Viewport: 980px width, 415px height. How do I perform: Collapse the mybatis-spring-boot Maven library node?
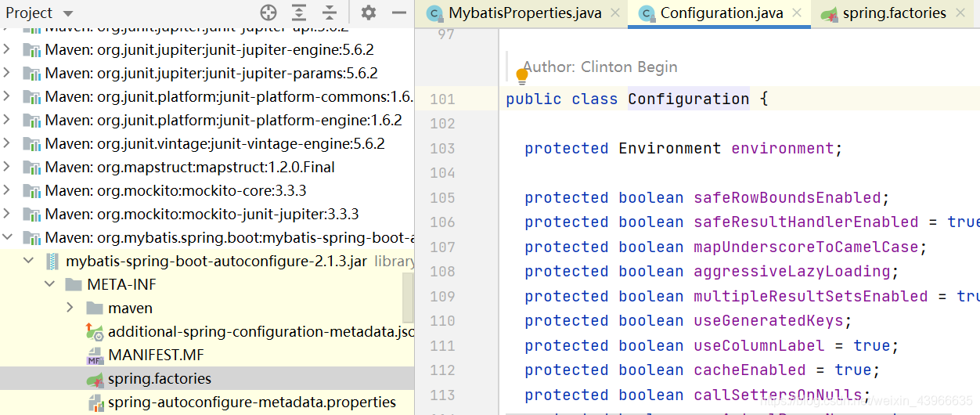7,237
